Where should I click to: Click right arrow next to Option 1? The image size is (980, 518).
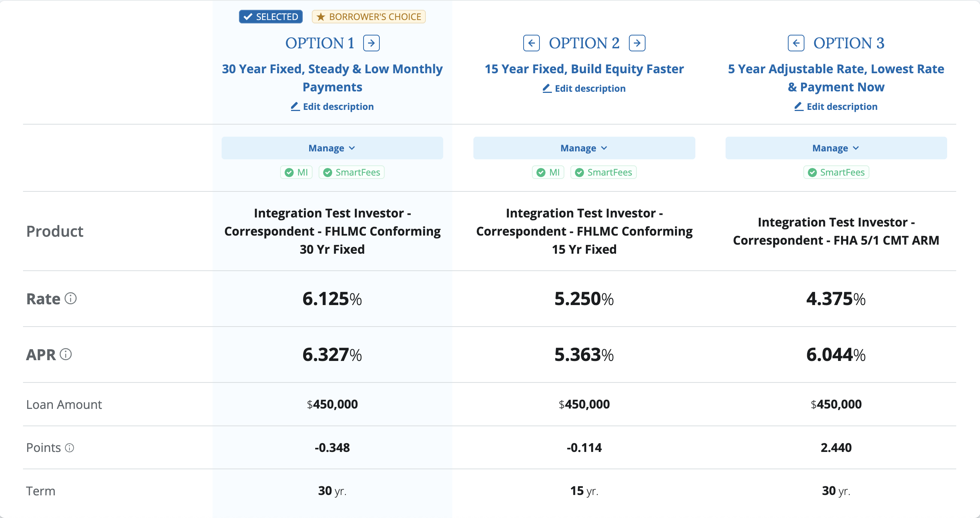[x=371, y=43]
